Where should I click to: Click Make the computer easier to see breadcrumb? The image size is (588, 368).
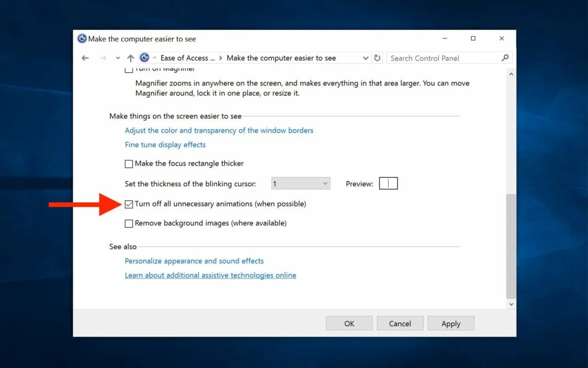pos(281,58)
